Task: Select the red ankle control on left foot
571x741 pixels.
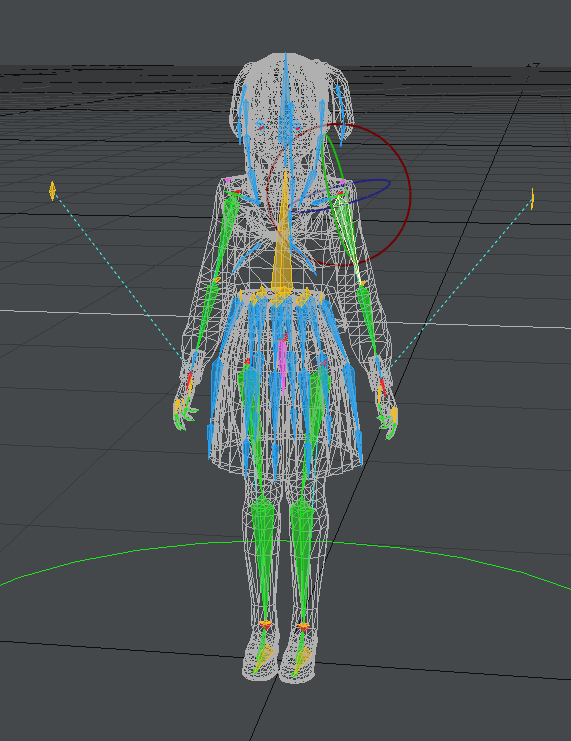Action: [x=266, y=625]
